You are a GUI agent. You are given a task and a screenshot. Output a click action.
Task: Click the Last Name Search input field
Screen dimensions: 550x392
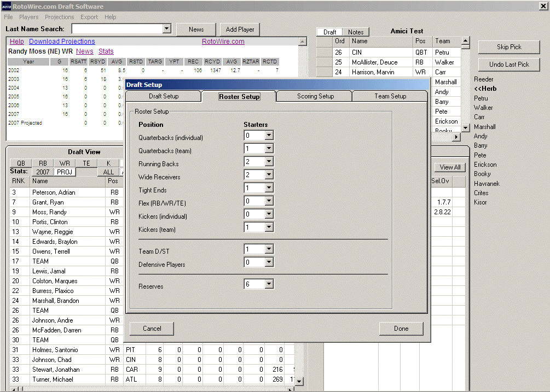(x=117, y=29)
